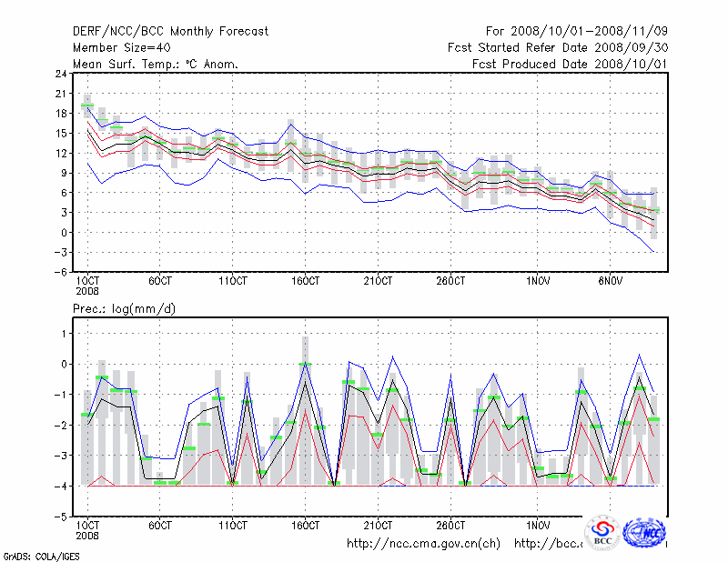The image size is (728, 562).
Task: Click the BCC logo icon
Action: pos(602,532)
